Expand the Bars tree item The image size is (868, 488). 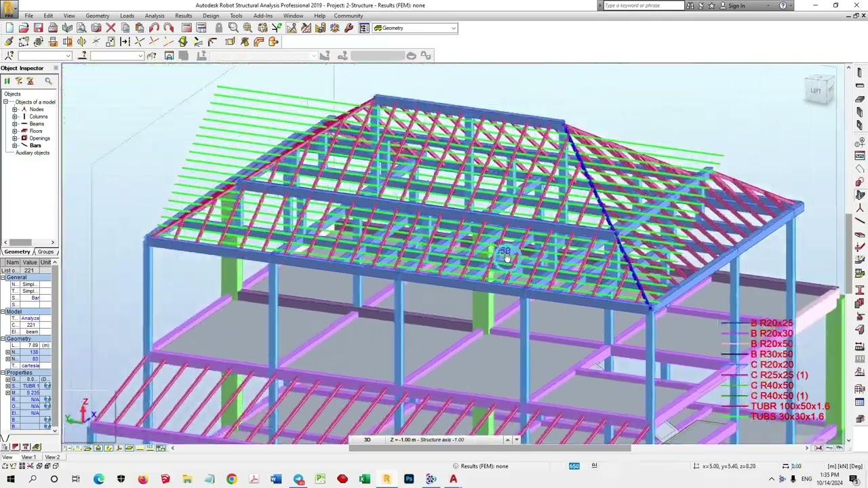[15, 146]
